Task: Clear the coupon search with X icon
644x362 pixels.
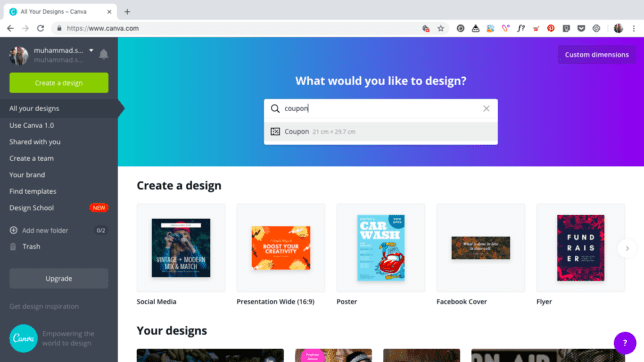Action: pyautogui.click(x=486, y=108)
